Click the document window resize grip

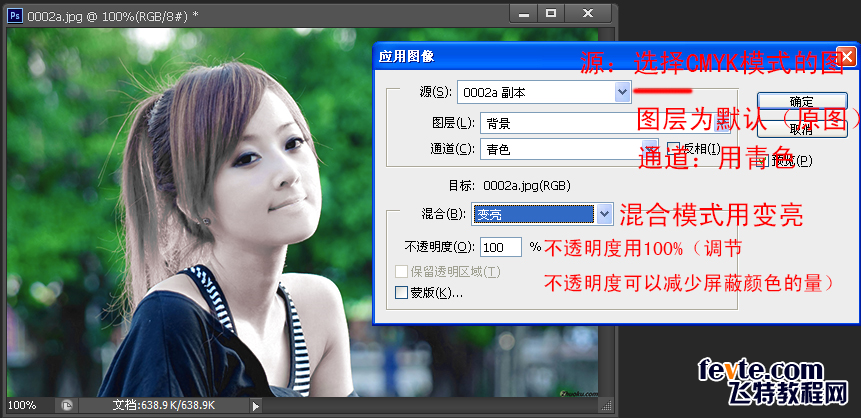point(606,406)
